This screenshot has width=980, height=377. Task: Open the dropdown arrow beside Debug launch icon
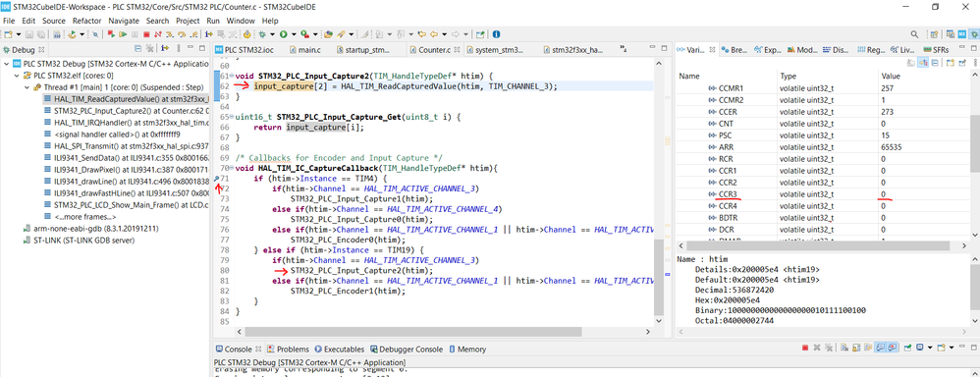pyautogui.click(x=273, y=33)
